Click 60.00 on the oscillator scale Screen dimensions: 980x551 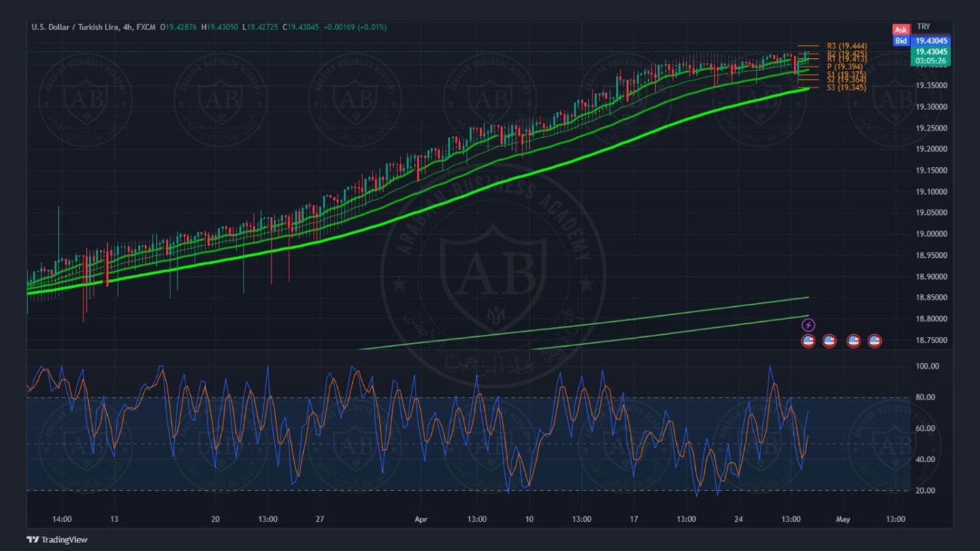(925, 428)
